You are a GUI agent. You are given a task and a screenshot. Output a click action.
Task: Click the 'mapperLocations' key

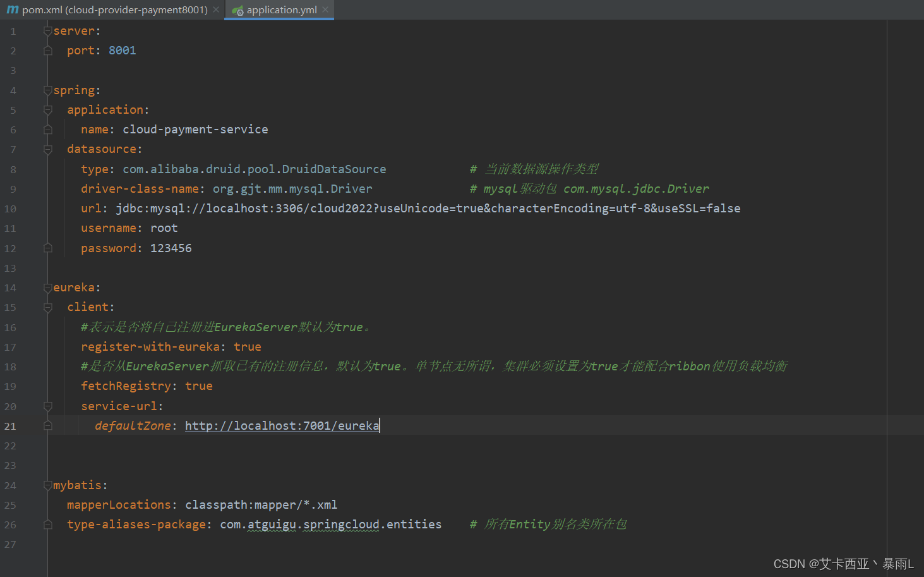click(x=119, y=504)
